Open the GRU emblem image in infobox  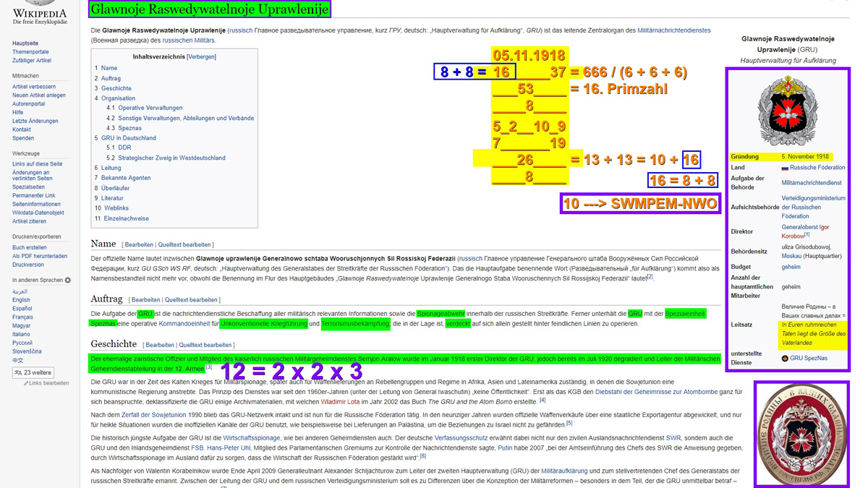pyautogui.click(x=787, y=109)
